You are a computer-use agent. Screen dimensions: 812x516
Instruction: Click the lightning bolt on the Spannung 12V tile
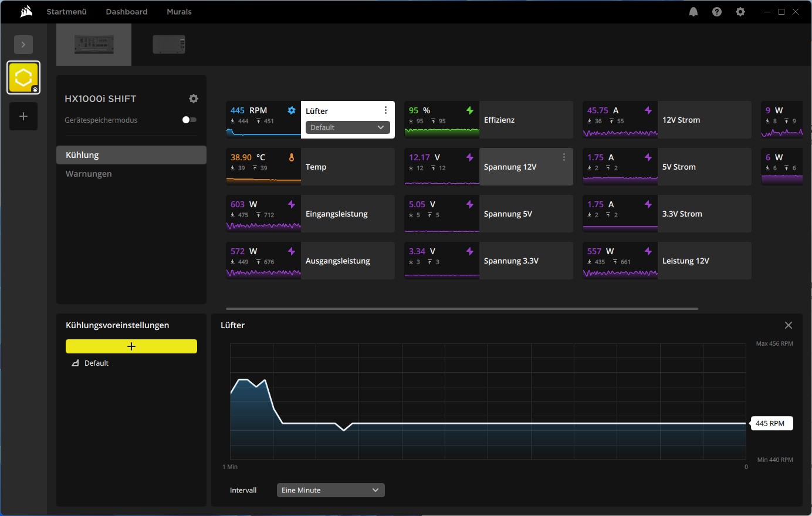[x=470, y=157]
